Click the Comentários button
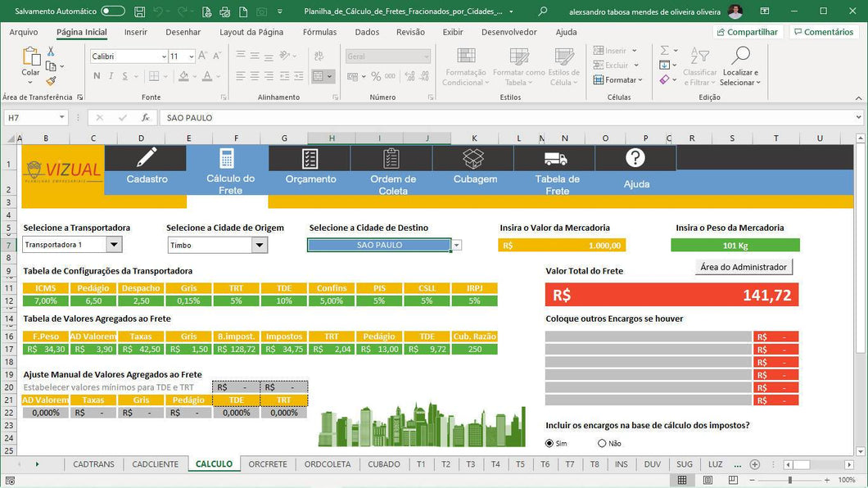Image resolution: width=868 pixels, height=488 pixels. pyautogui.click(x=824, y=32)
